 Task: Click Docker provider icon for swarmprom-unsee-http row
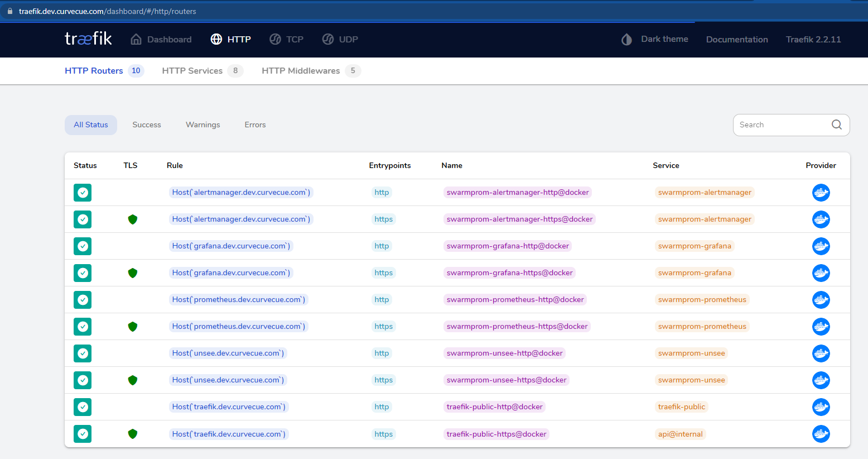pos(821,353)
